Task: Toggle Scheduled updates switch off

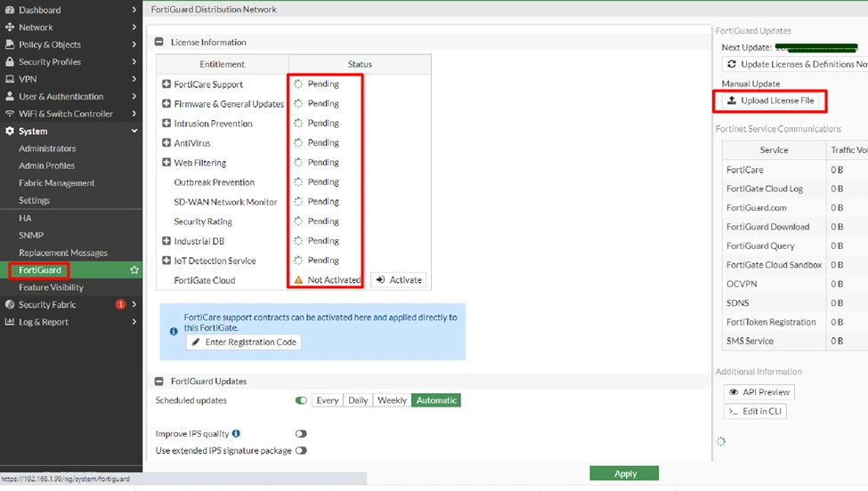Action: 301,400
